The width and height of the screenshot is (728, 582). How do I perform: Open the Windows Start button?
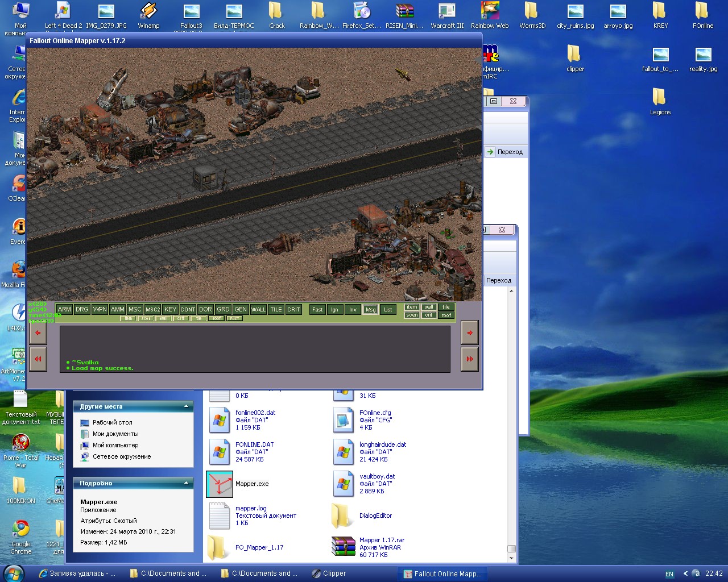[13, 573]
